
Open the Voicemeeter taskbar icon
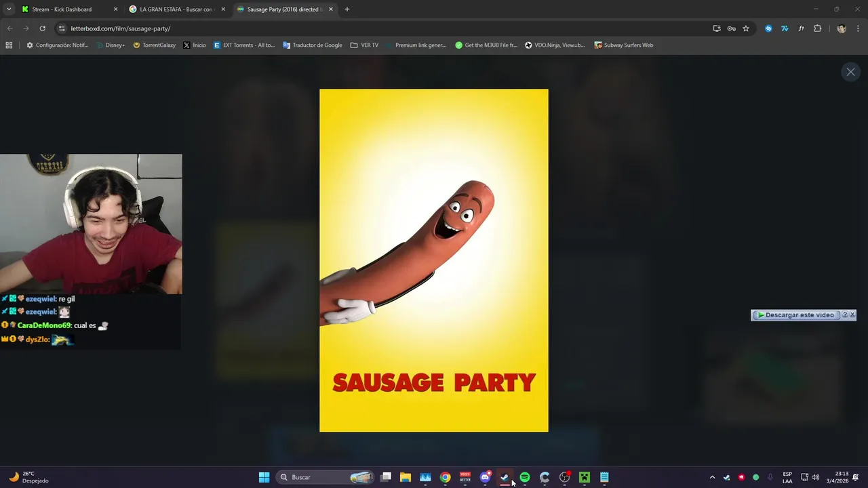point(465,477)
